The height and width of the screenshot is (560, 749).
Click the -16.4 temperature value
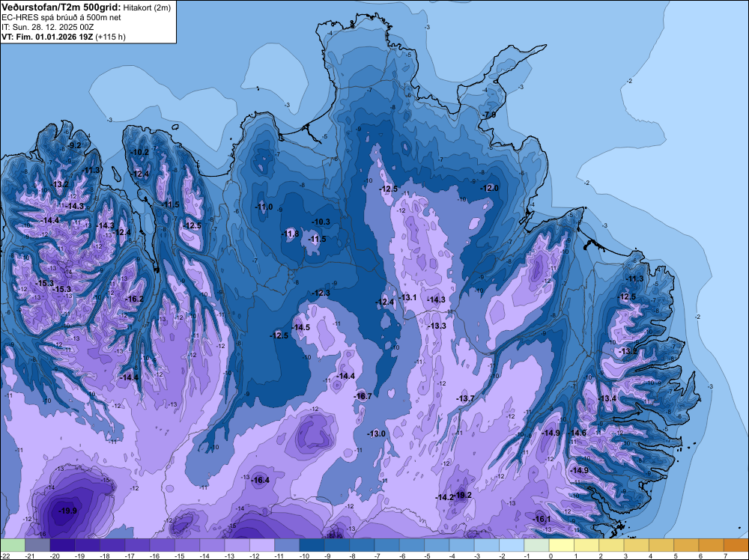[261, 481]
